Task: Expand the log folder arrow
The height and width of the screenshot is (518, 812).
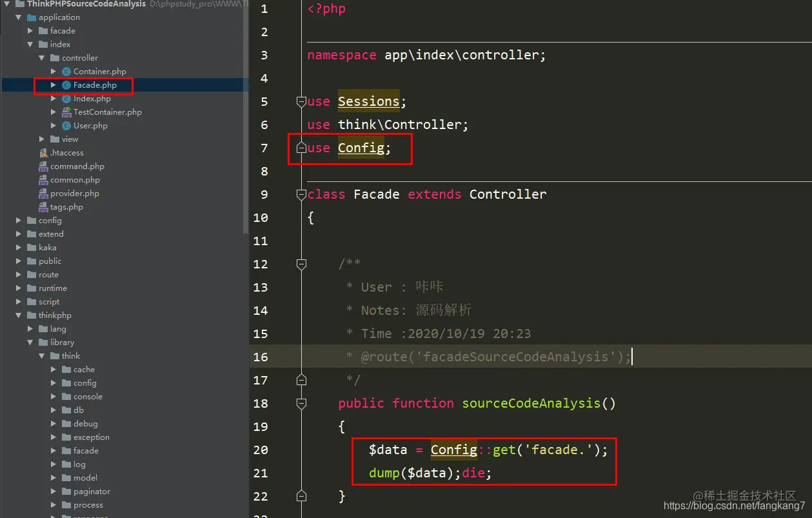Action: coord(54,464)
